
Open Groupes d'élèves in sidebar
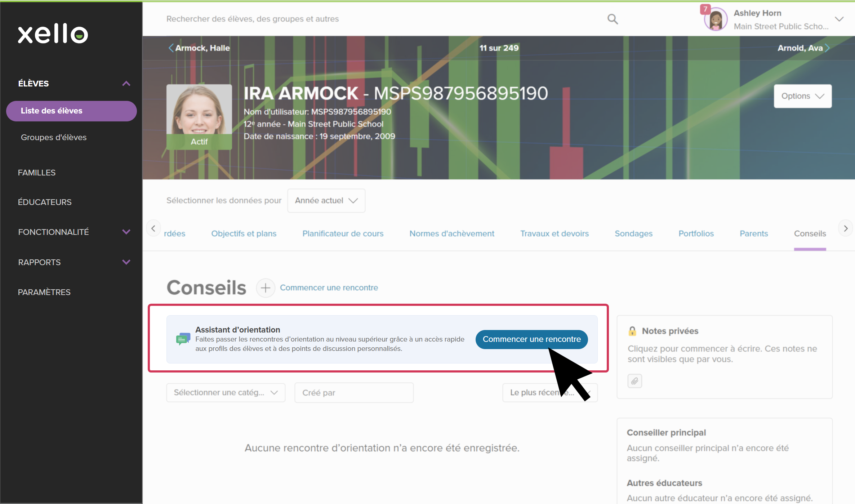tap(54, 137)
